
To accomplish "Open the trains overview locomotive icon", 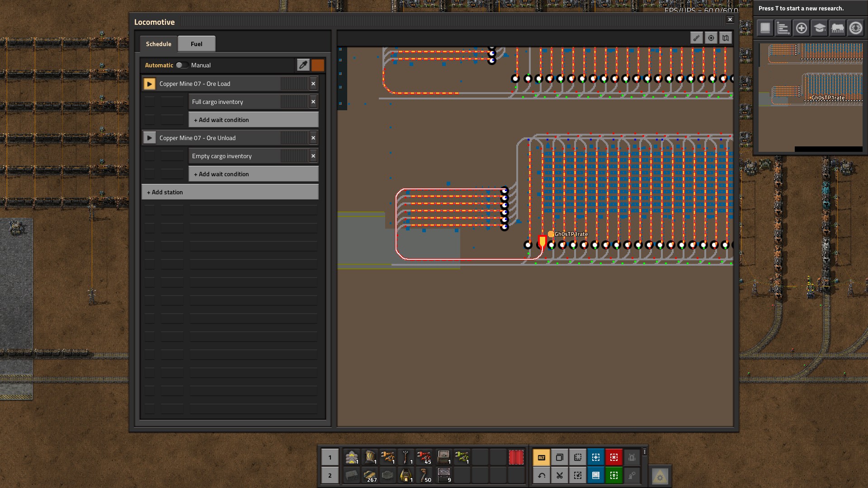I will [837, 28].
